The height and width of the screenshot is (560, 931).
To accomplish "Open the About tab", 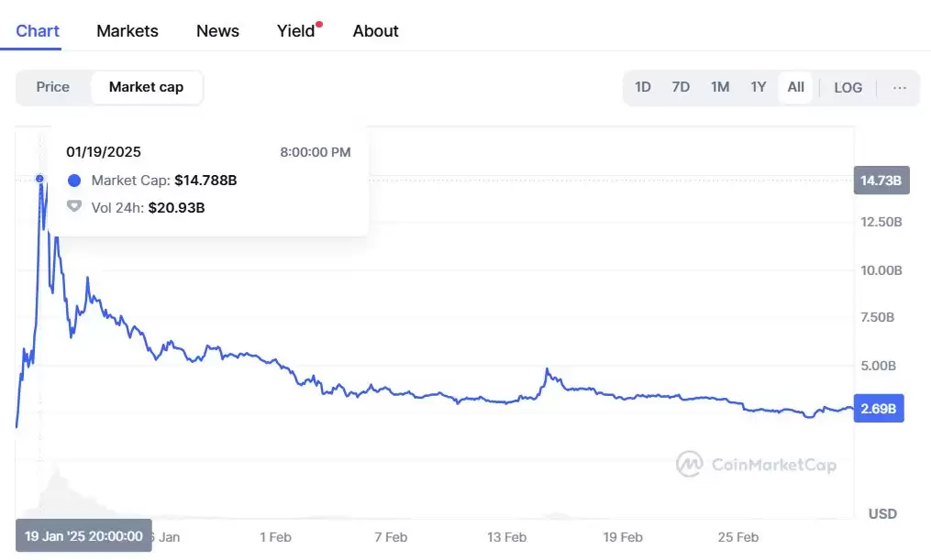I will (376, 31).
